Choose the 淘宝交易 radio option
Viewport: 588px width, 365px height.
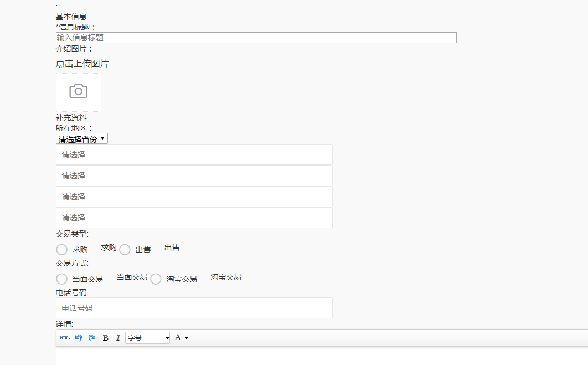point(156,279)
